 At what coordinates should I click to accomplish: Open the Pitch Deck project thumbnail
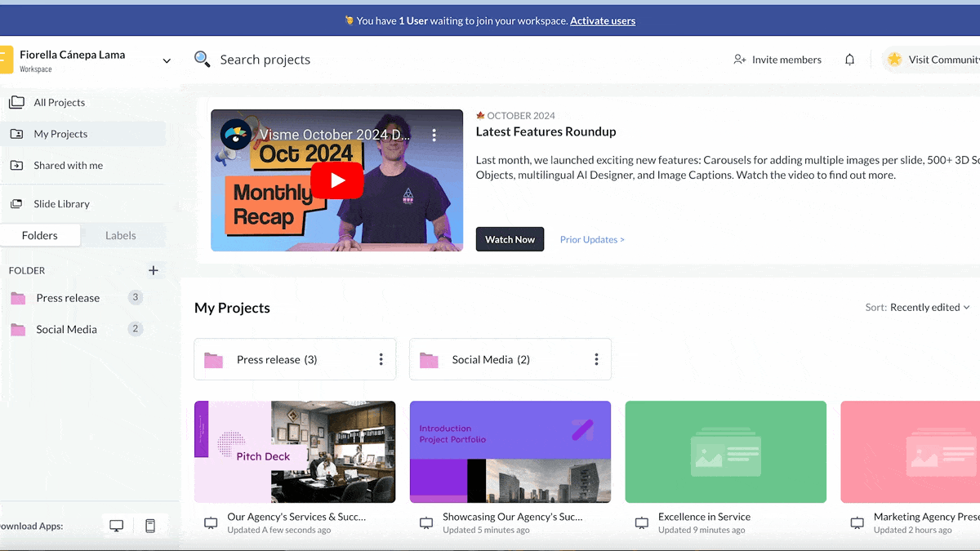pos(295,451)
